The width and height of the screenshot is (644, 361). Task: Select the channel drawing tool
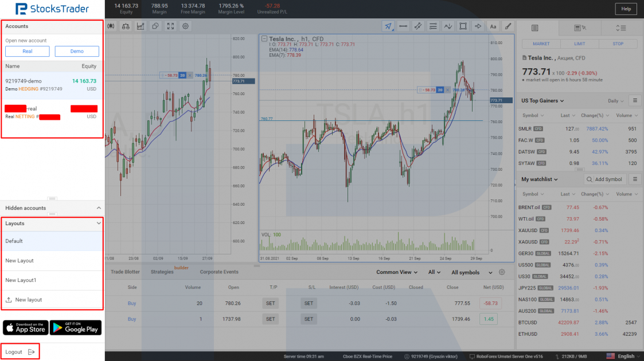coord(418,26)
